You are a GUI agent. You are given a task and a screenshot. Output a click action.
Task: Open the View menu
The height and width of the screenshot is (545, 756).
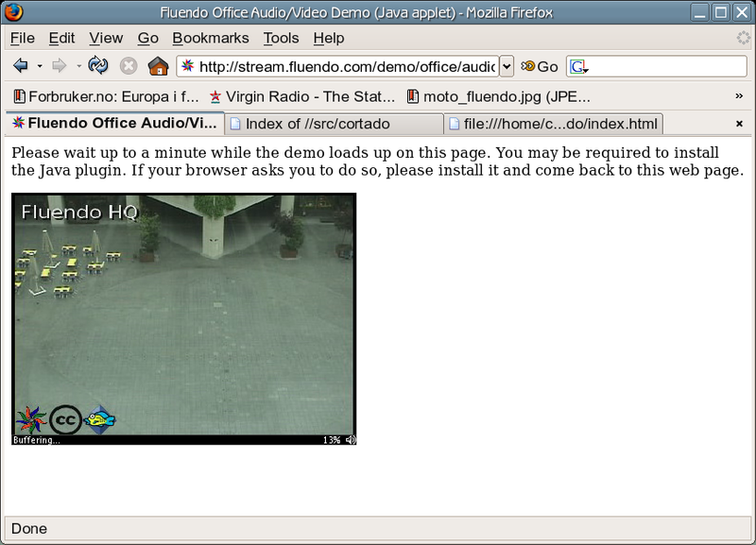coord(106,38)
